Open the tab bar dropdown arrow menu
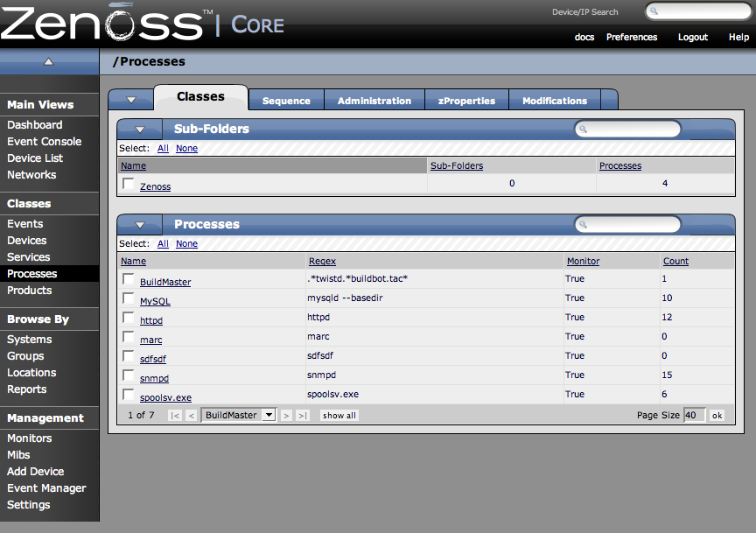The width and height of the screenshot is (756, 533). pos(131,100)
